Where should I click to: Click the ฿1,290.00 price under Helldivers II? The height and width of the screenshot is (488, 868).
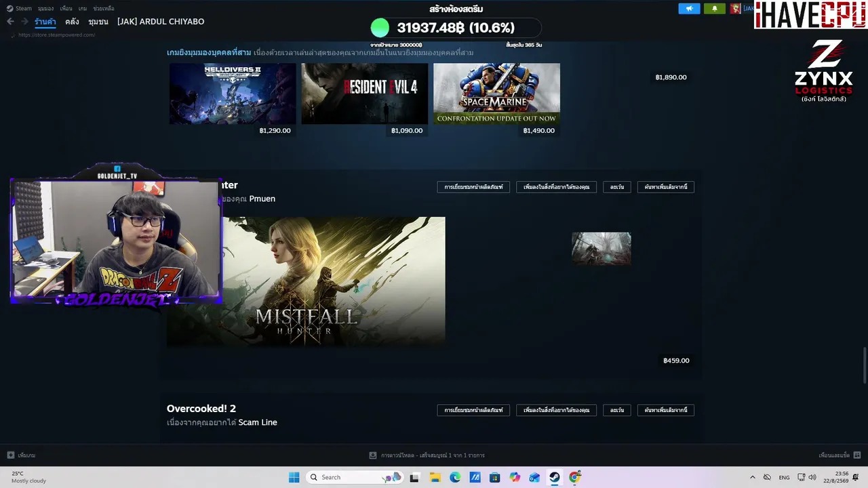(x=275, y=131)
